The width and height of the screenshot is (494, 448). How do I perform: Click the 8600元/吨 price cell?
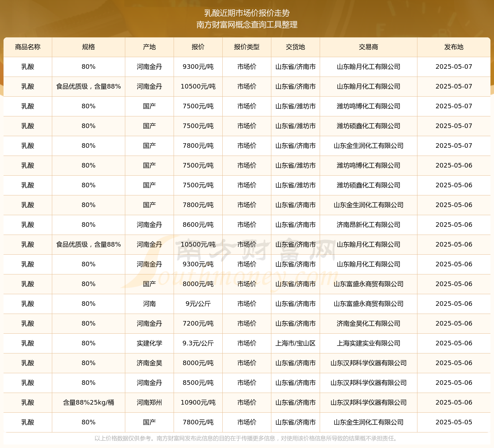coord(198,225)
